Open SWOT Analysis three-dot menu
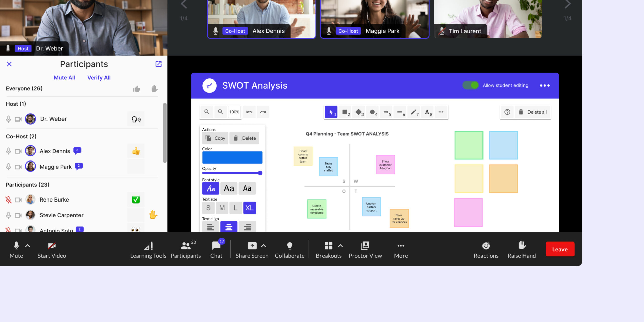644x322 pixels. (x=545, y=86)
